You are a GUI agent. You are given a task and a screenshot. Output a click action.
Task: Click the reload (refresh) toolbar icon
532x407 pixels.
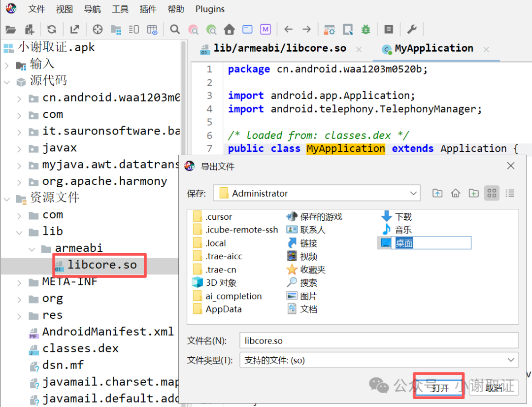[52, 30]
